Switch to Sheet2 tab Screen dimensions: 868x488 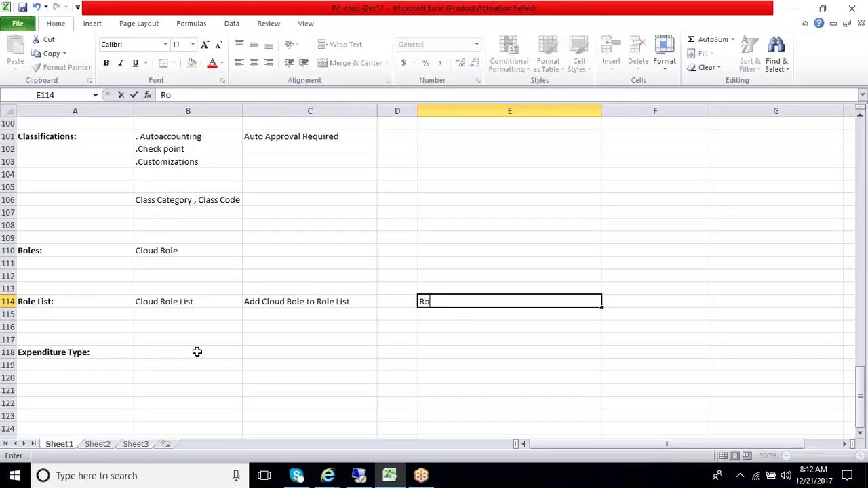tap(97, 444)
